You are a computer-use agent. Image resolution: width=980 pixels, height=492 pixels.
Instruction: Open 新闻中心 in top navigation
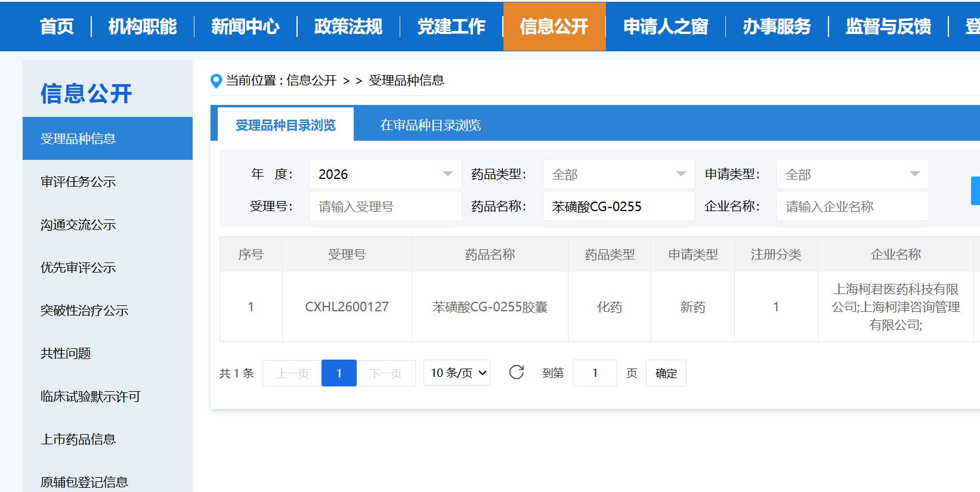245,27
